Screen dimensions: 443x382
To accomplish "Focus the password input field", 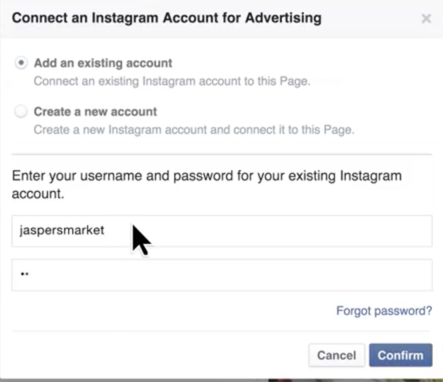I will (222, 275).
